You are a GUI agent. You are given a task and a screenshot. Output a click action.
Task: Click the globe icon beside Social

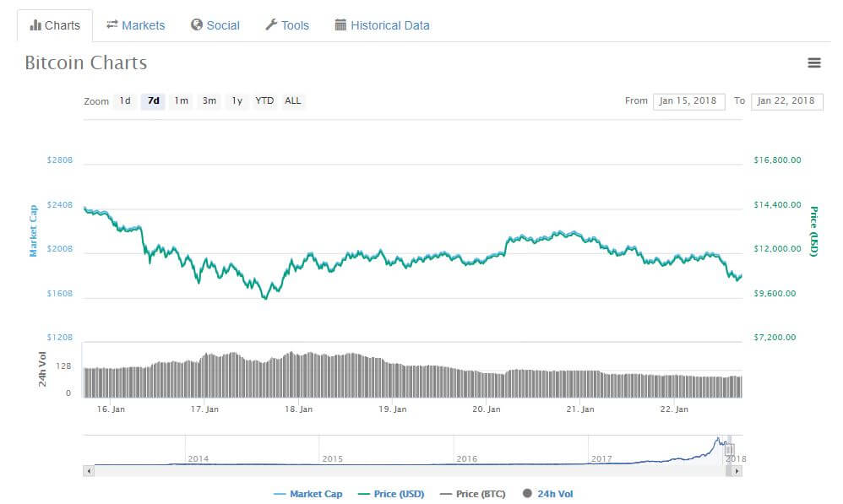point(197,24)
